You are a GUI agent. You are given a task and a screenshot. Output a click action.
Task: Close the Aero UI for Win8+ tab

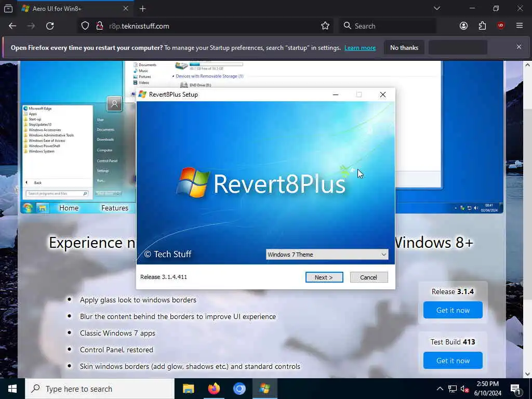[126, 8]
